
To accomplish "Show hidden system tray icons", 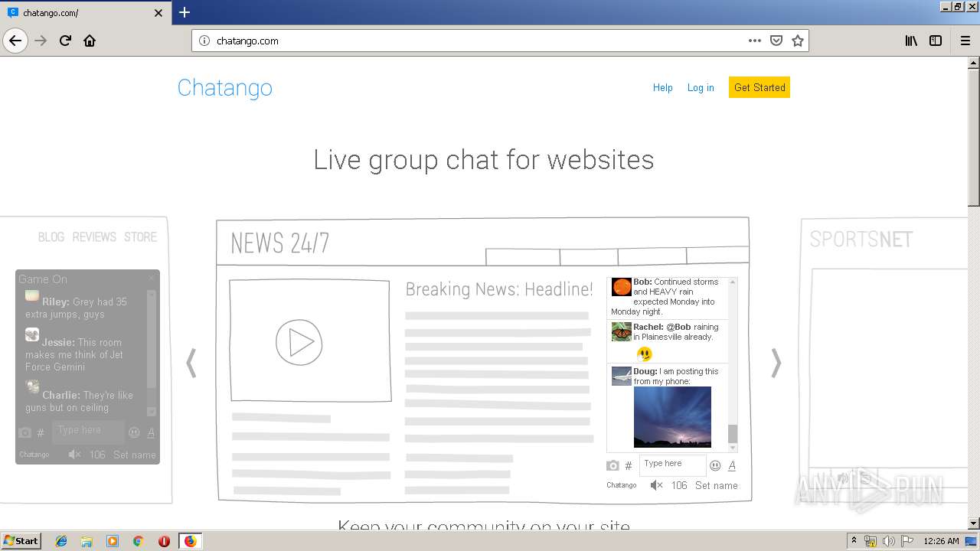I will (x=854, y=541).
